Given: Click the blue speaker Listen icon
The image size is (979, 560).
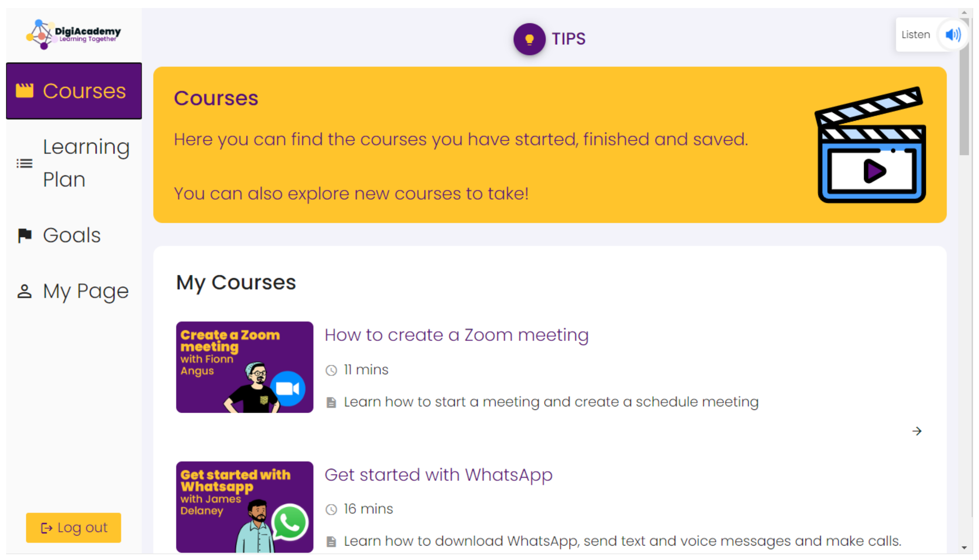Looking at the screenshot, I should pyautogui.click(x=952, y=35).
